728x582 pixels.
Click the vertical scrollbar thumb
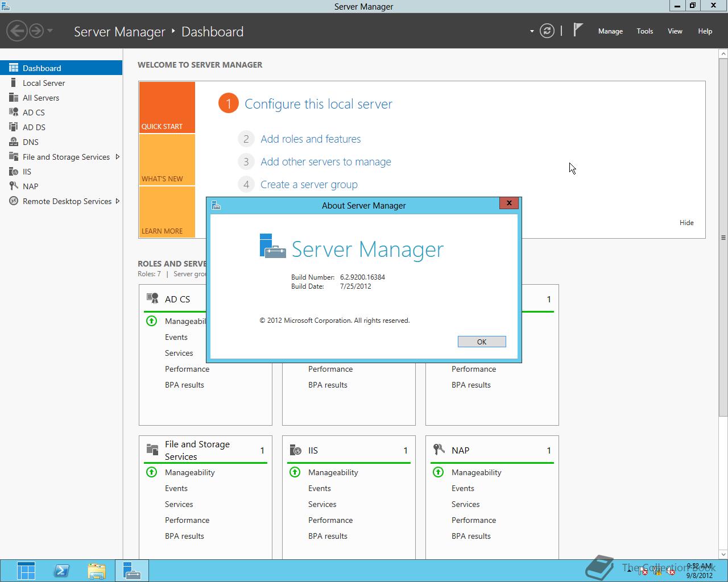tap(723, 237)
